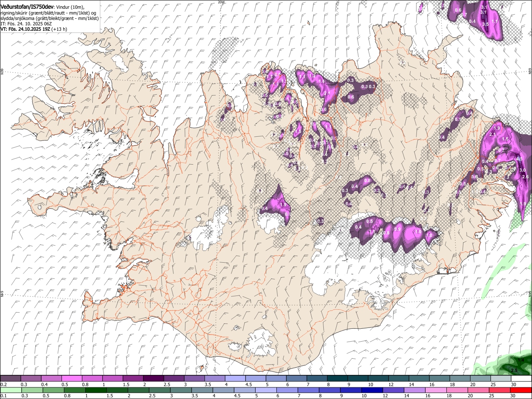Screen dimensions: 532x399
Task: Select the pink 16–18 rain legend swatch
Action: tap(436, 390)
